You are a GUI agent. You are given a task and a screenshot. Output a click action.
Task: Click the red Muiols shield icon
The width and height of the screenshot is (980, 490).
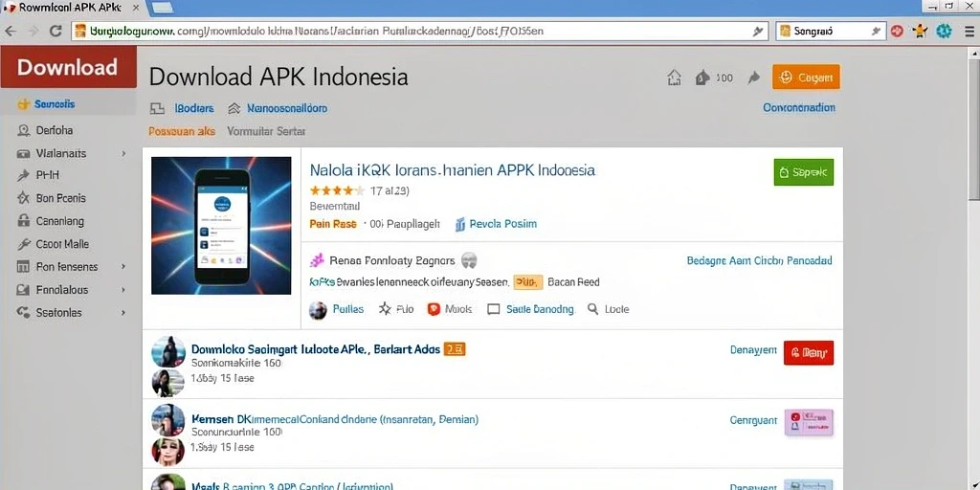click(434, 309)
